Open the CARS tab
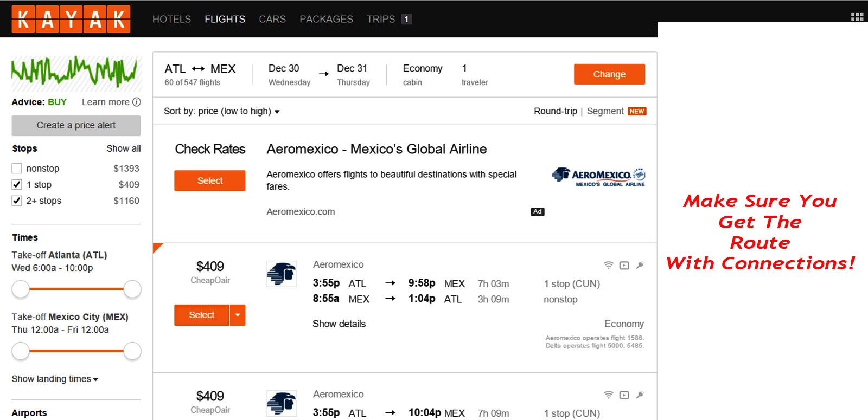This screenshot has height=420, width=868. (272, 19)
